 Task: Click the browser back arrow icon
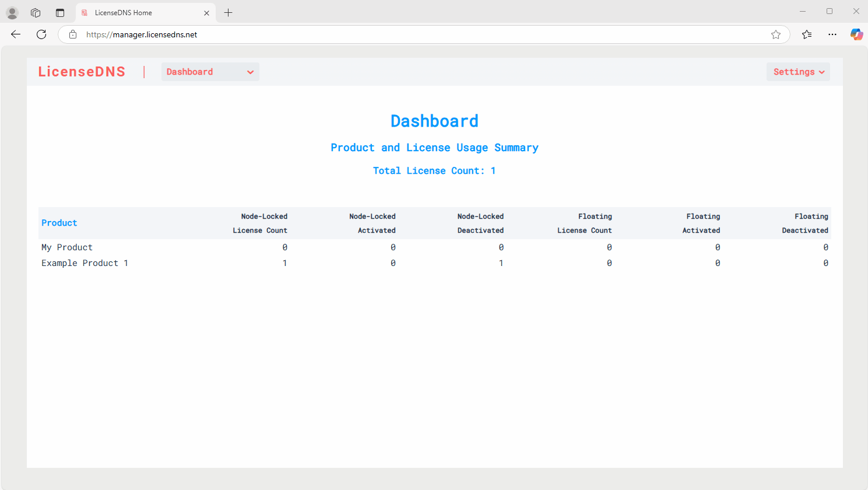tap(16, 34)
